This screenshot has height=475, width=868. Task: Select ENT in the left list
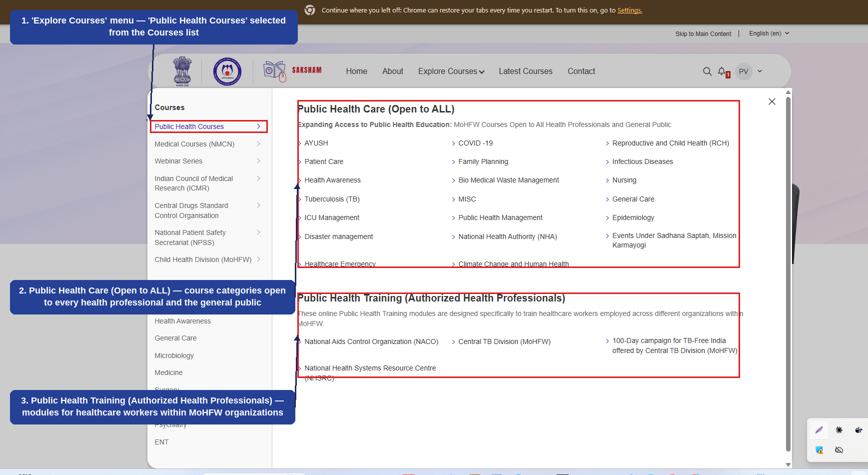tap(161, 442)
